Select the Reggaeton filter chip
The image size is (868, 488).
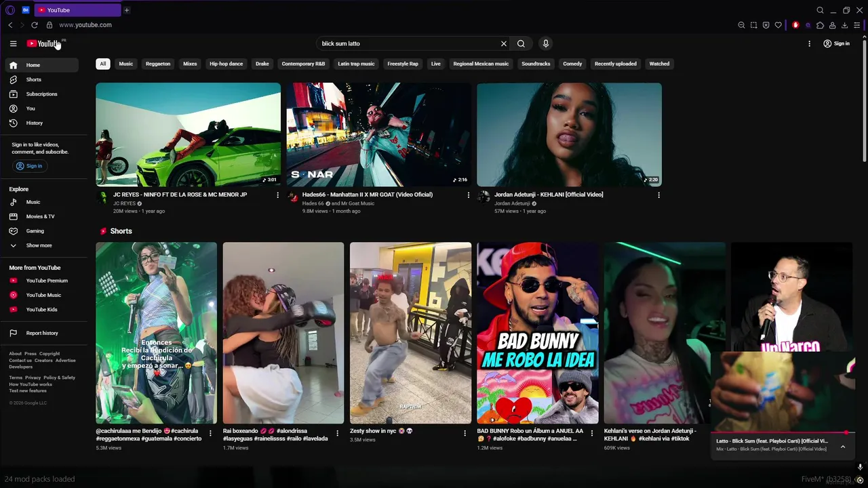[158, 64]
